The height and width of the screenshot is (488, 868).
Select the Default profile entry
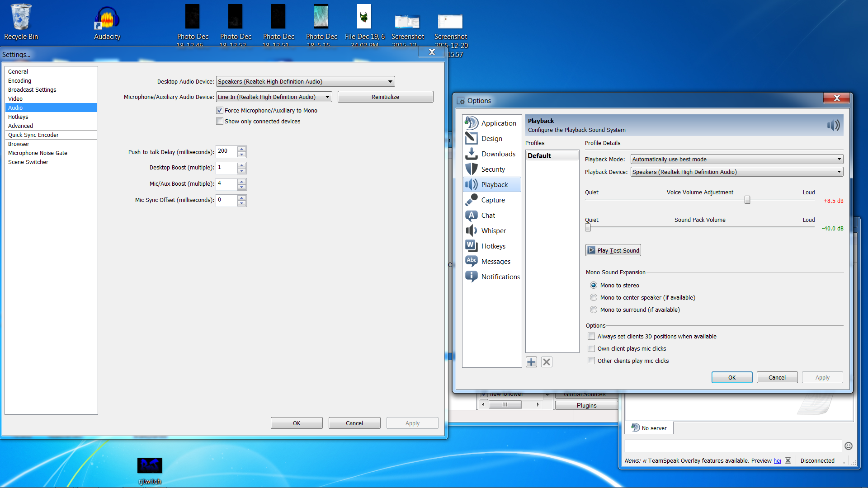(552, 155)
